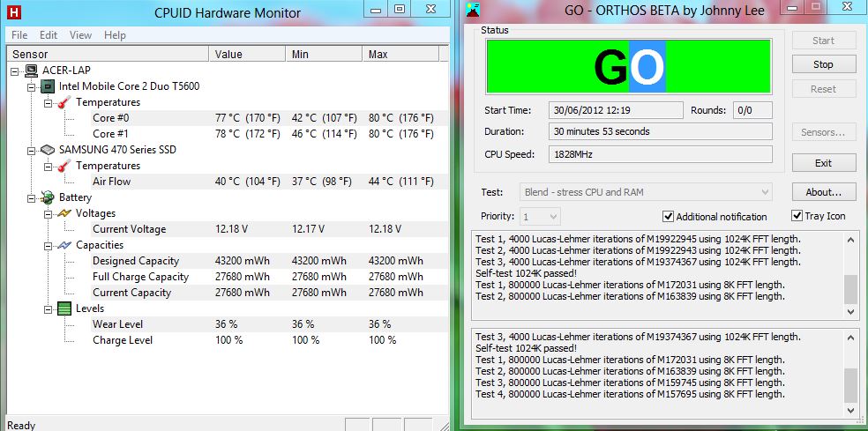Viewport: 868px width, 431px height.
Task: Click the Start Time field
Action: click(x=616, y=110)
